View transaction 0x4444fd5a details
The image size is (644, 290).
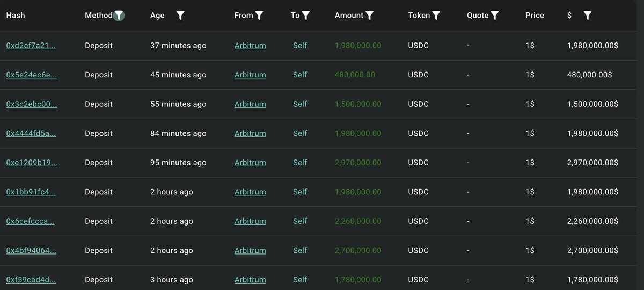pyautogui.click(x=31, y=133)
